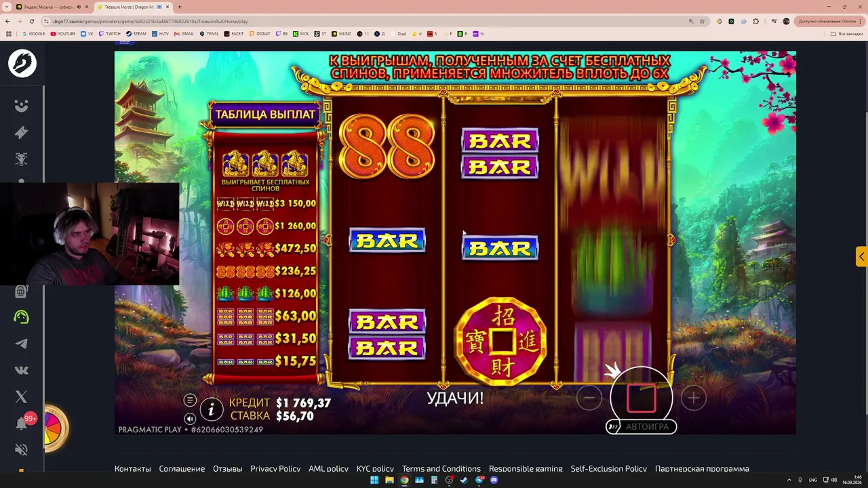Open the Windows Start menu

pyautogui.click(x=374, y=480)
